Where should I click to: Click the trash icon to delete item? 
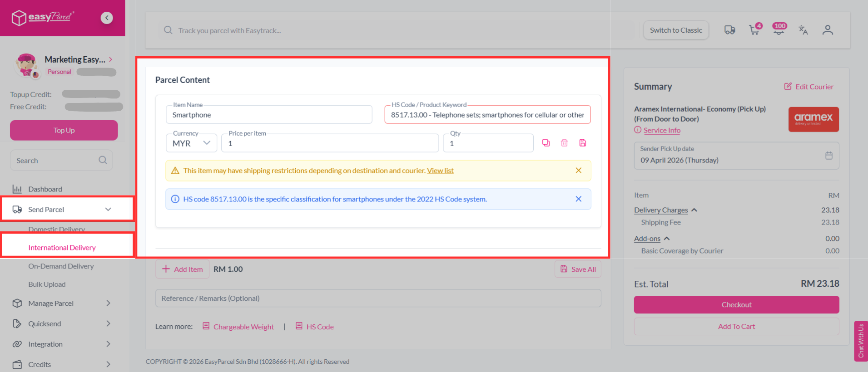point(564,143)
